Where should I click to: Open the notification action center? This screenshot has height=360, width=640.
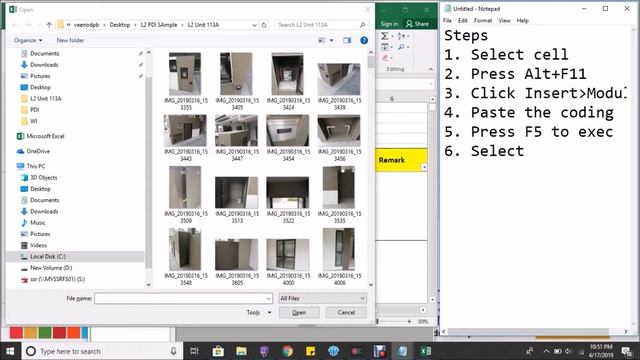pyautogui.click(x=627, y=351)
